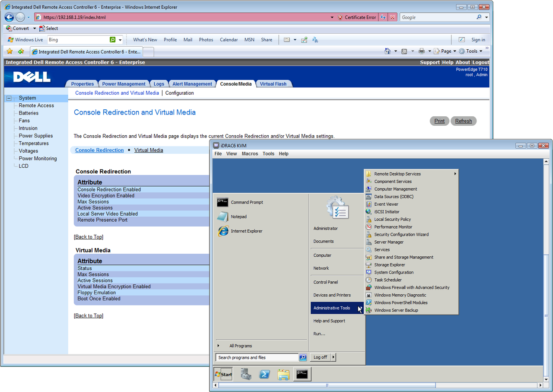Open Local Security Policy
The width and height of the screenshot is (553, 392).
(x=392, y=219)
